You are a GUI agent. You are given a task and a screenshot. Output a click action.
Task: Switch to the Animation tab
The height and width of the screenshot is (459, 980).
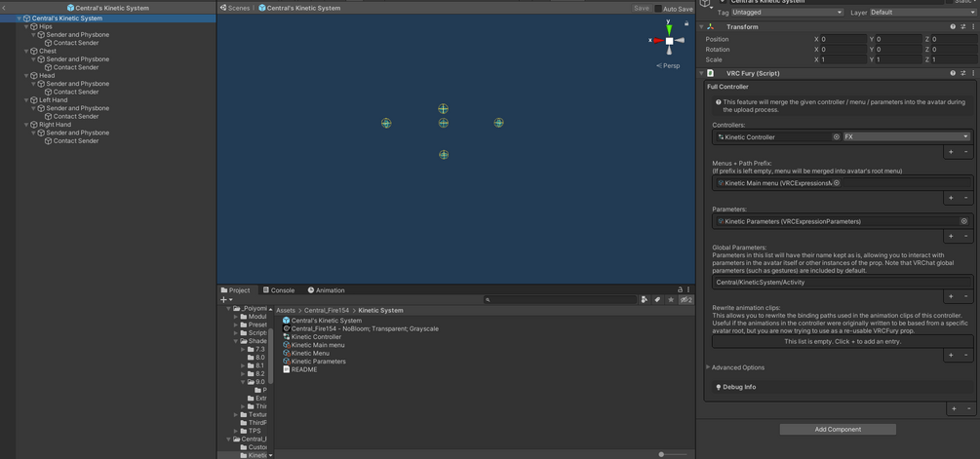[327, 289]
